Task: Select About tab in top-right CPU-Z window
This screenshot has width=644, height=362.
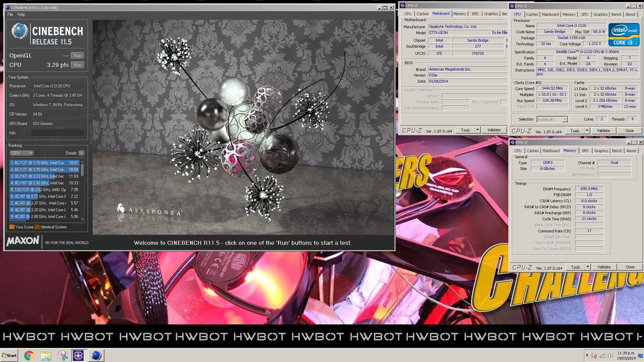Action: tap(630, 14)
